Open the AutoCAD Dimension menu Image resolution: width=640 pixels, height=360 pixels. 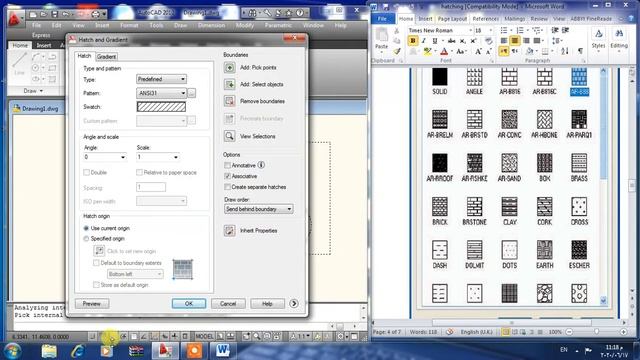211,25
